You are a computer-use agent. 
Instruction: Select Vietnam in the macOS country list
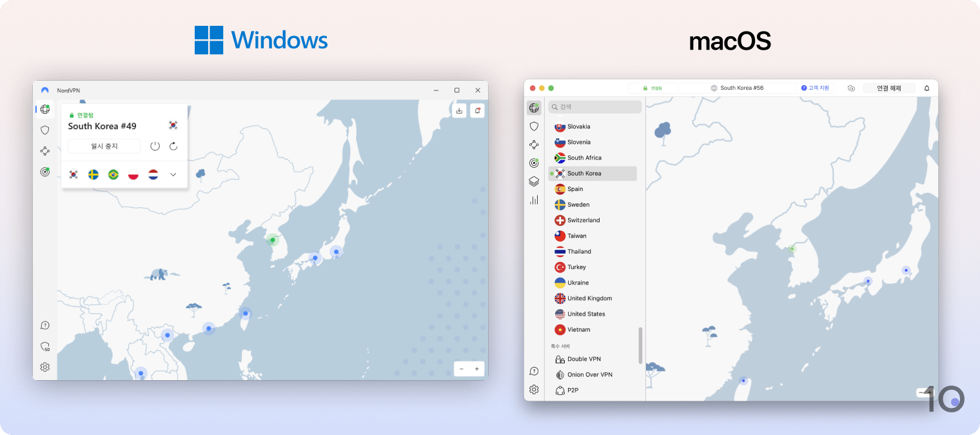coord(593,329)
